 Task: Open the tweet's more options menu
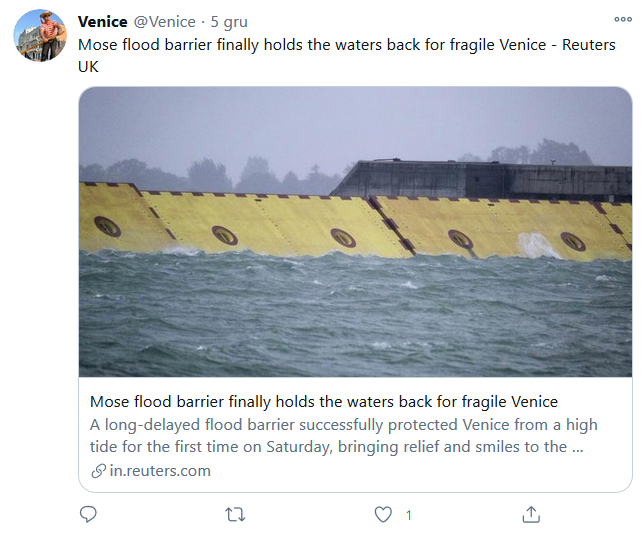623,19
